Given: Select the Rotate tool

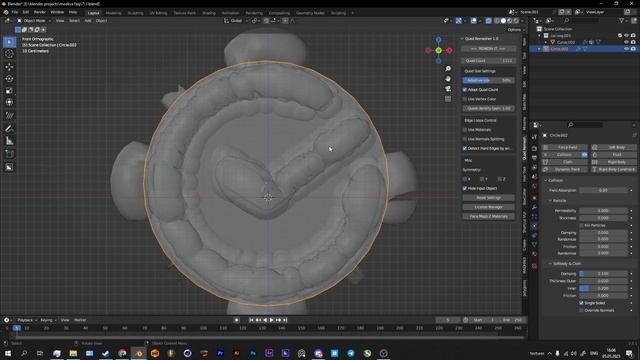Looking at the screenshot, I should pyautogui.click(x=9, y=78).
